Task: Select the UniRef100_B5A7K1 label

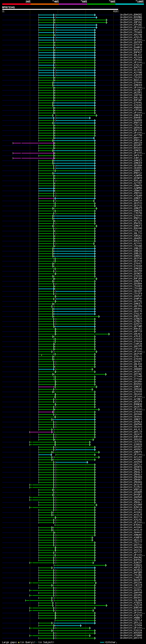Action: (x=131, y=223)
